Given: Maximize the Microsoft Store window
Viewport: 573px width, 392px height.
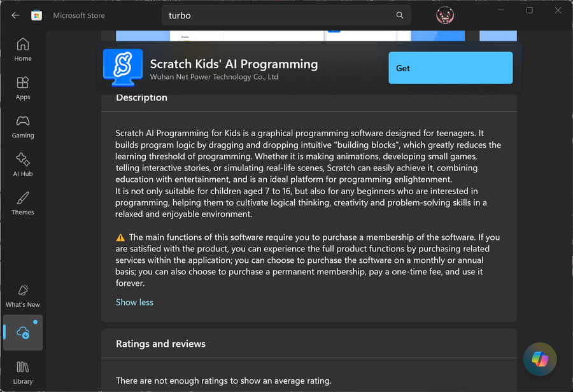Looking at the screenshot, I should [529, 10].
